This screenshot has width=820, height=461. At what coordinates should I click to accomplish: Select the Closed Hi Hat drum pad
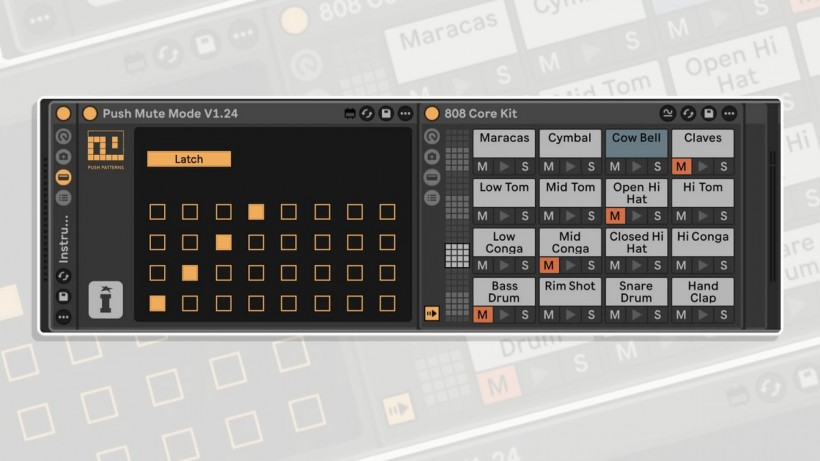(x=636, y=242)
